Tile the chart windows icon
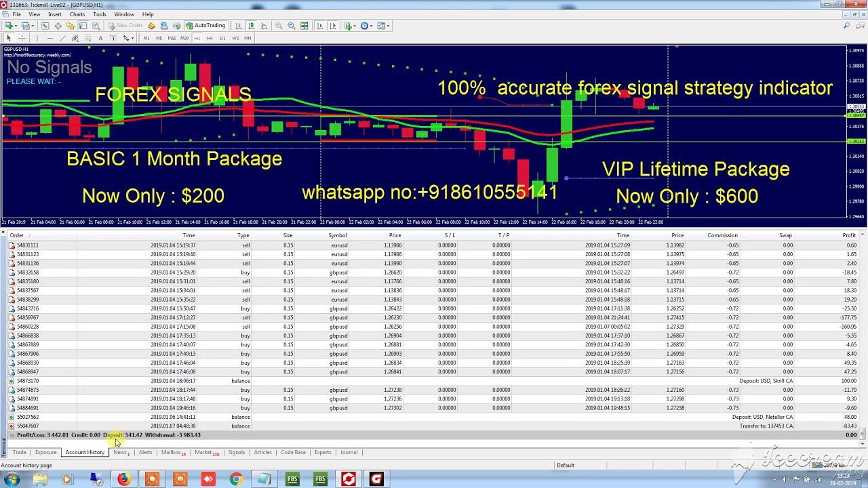Screen dimensions: 868x488 pyautogui.click(x=304, y=26)
